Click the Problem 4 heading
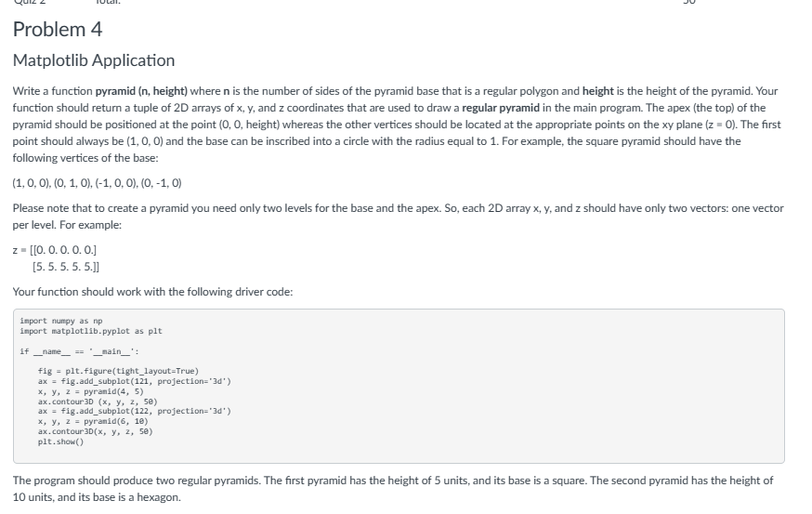The width and height of the screenshot is (812, 514). (x=58, y=30)
